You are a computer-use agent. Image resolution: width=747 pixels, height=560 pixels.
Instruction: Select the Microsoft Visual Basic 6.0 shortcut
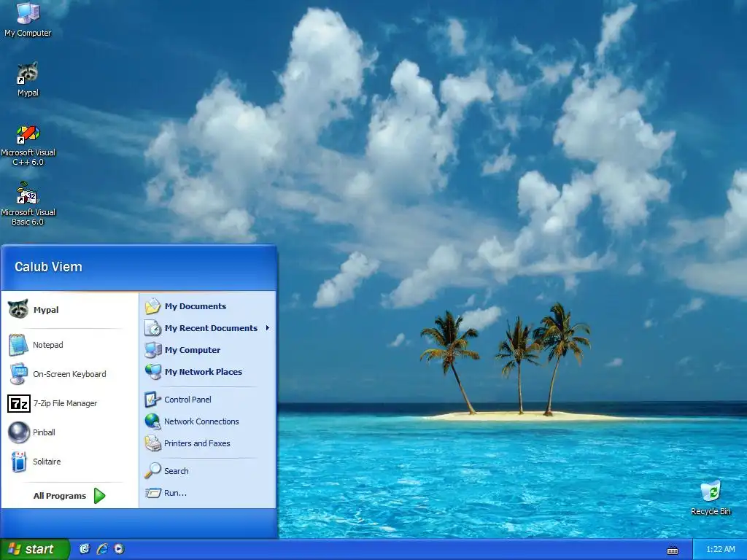click(x=28, y=204)
